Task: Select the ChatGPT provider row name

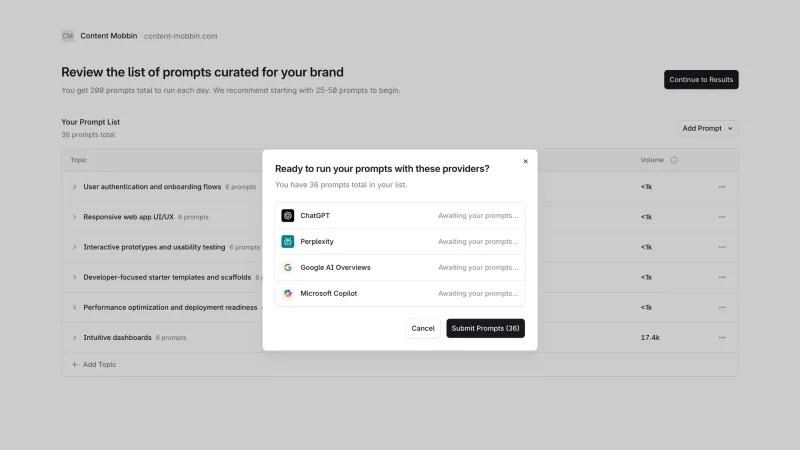Action: coord(315,215)
